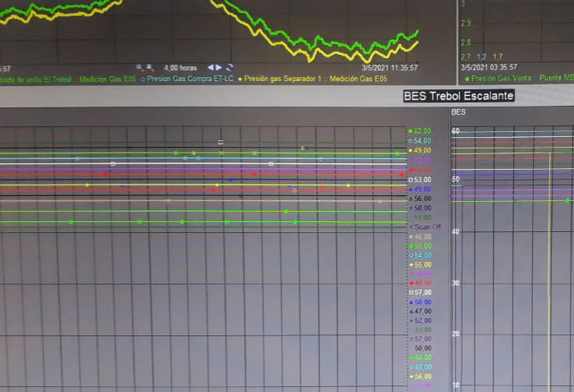Click the 30 axis label on BES chart

pyautogui.click(x=456, y=283)
